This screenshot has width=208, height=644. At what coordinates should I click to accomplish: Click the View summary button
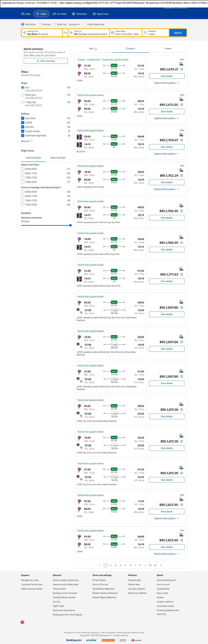(46, 61)
